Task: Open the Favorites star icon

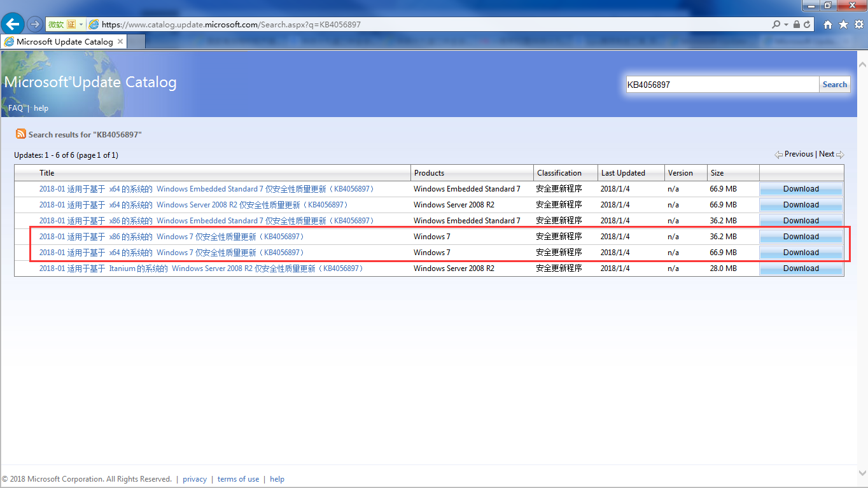Action: (x=843, y=24)
